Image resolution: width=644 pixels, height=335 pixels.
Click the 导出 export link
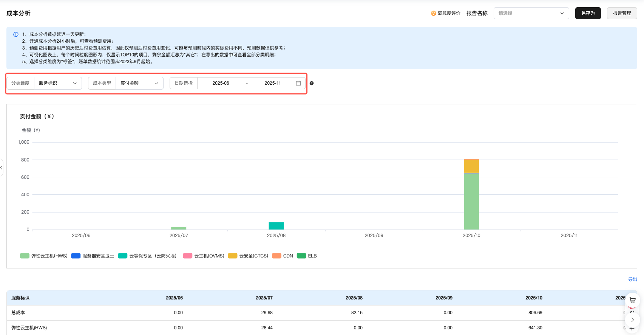(632, 279)
